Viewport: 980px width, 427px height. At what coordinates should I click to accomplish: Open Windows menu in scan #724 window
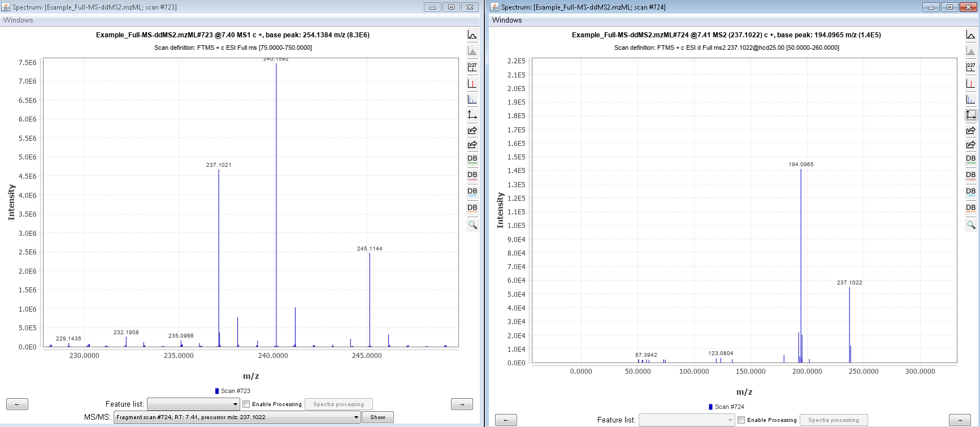coord(507,20)
